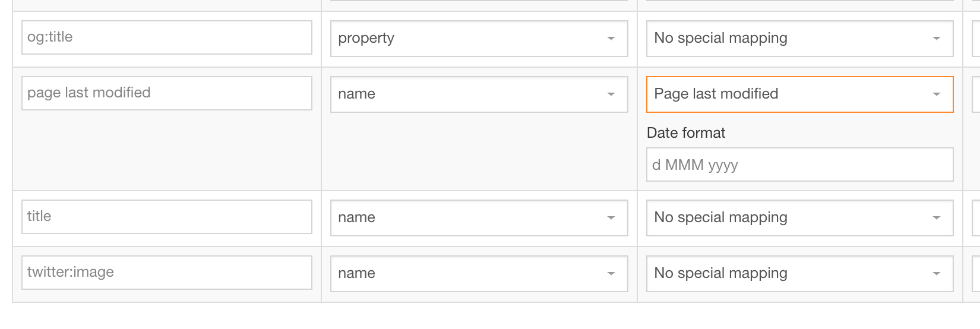Select the twitter:image name input box

[x=166, y=273]
